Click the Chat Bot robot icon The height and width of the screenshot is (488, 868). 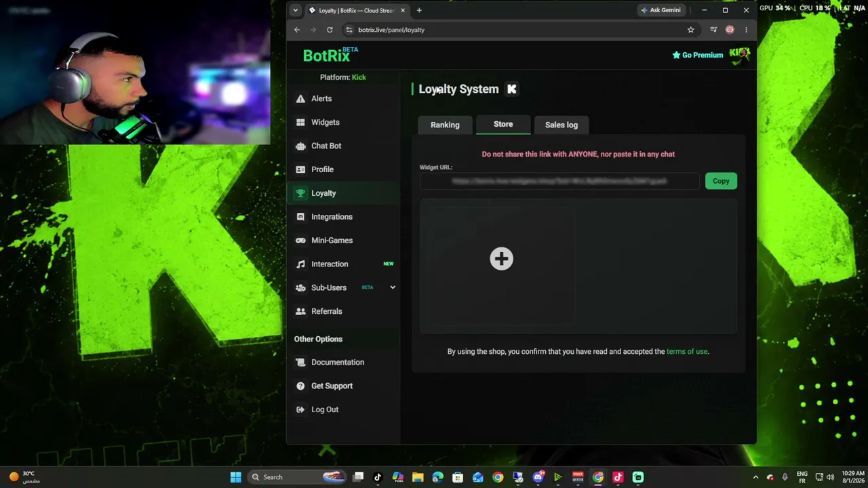[300, 146]
